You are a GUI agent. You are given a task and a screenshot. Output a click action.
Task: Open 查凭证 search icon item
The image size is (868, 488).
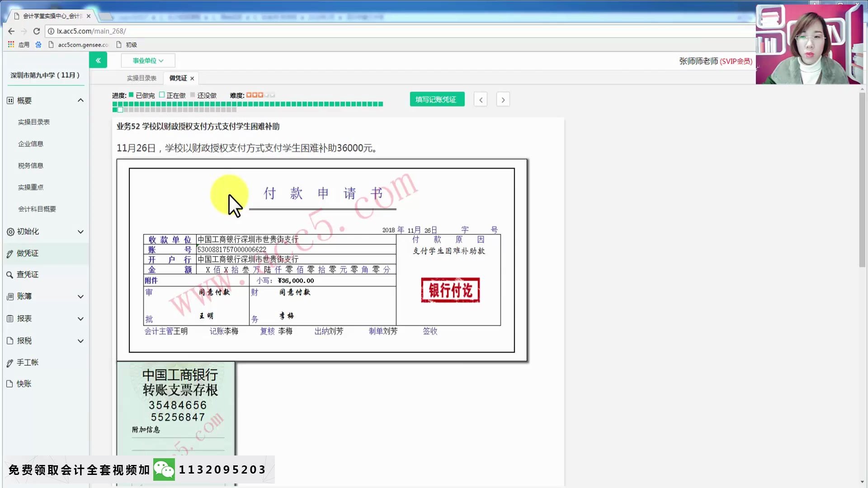click(10, 275)
